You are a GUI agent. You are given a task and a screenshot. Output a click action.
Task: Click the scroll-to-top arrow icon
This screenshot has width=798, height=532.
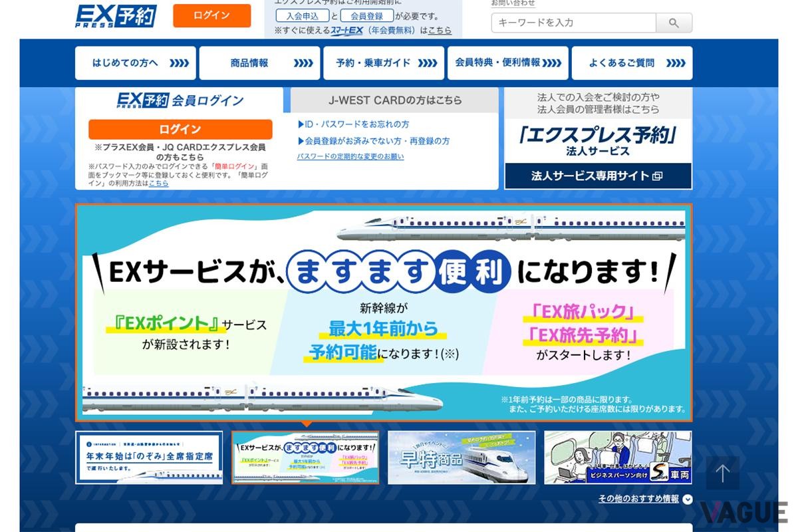click(x=722, y=472)
